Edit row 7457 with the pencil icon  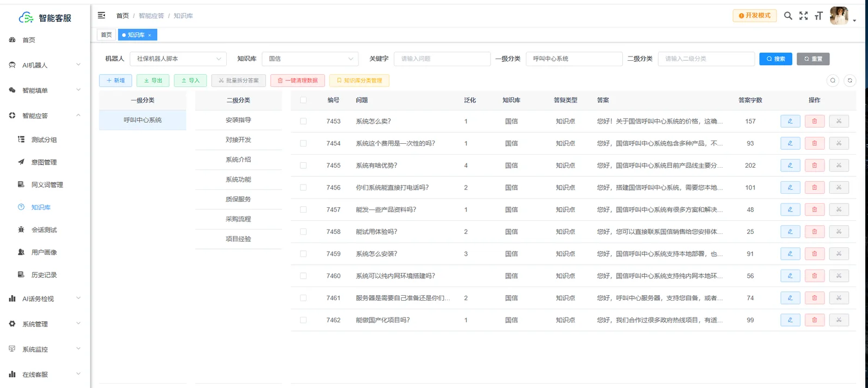pyautogui.click(x=790, y=209)
